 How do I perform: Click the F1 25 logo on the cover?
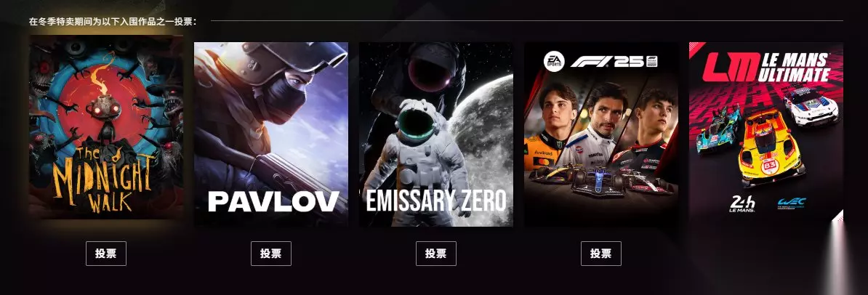point(614,61)
